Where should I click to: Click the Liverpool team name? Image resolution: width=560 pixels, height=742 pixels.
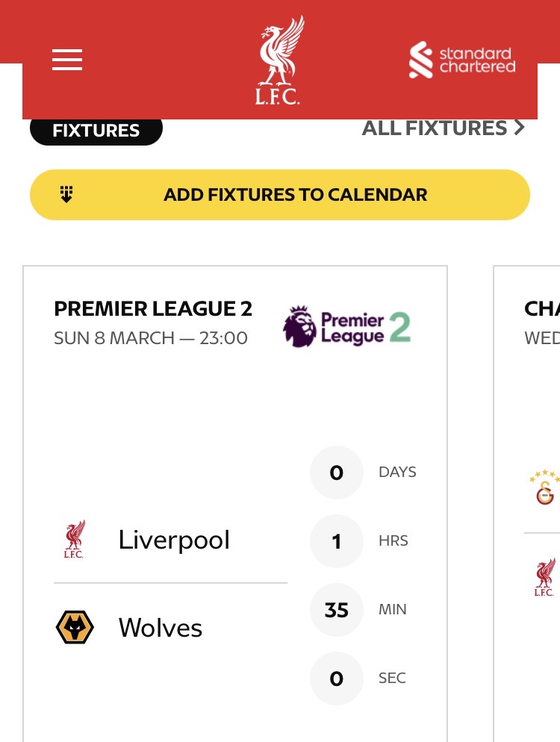tap(174, 540)
